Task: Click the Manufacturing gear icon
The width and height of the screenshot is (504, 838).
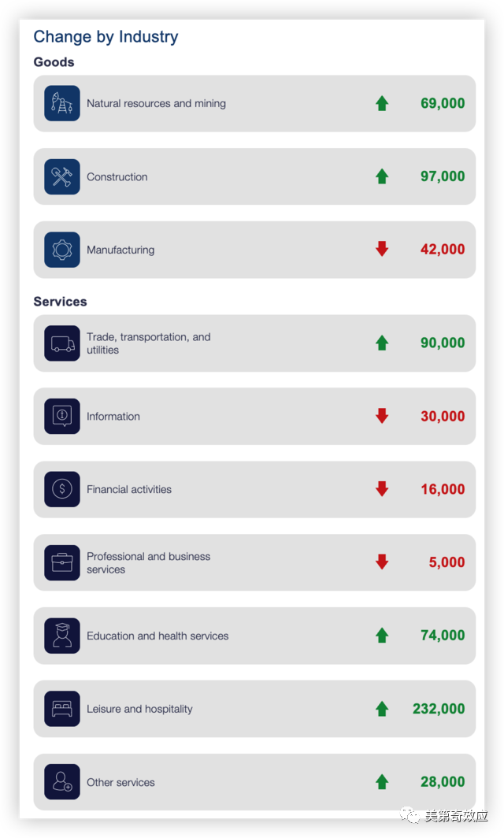Action: click(62, 250)
